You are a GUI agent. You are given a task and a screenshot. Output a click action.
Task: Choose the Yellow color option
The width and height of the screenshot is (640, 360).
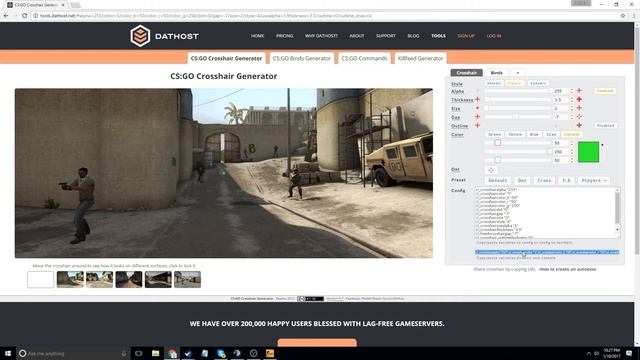coord(515,134)
